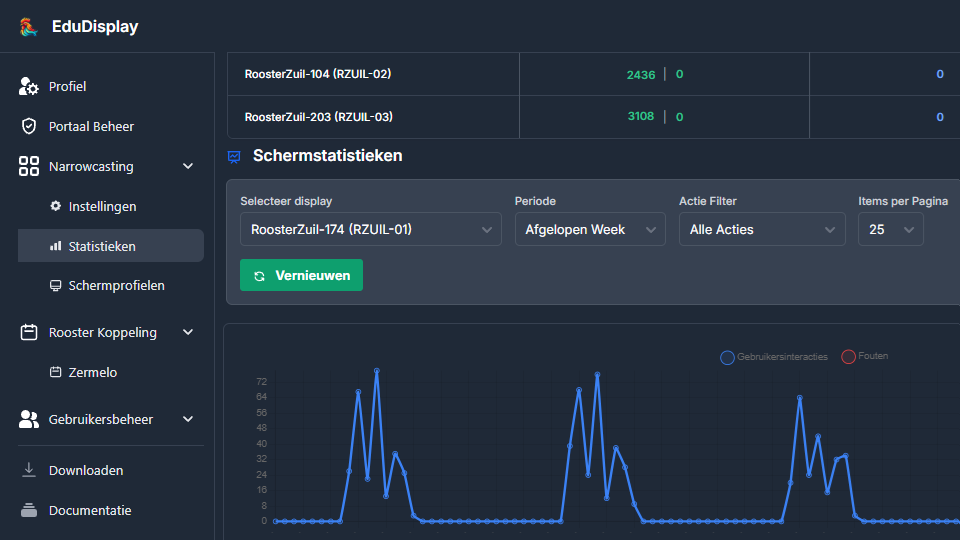Toggle Fouten series in chart legend
The width and height of the screenshot is (960, 540).
click(x=864, y=356)
